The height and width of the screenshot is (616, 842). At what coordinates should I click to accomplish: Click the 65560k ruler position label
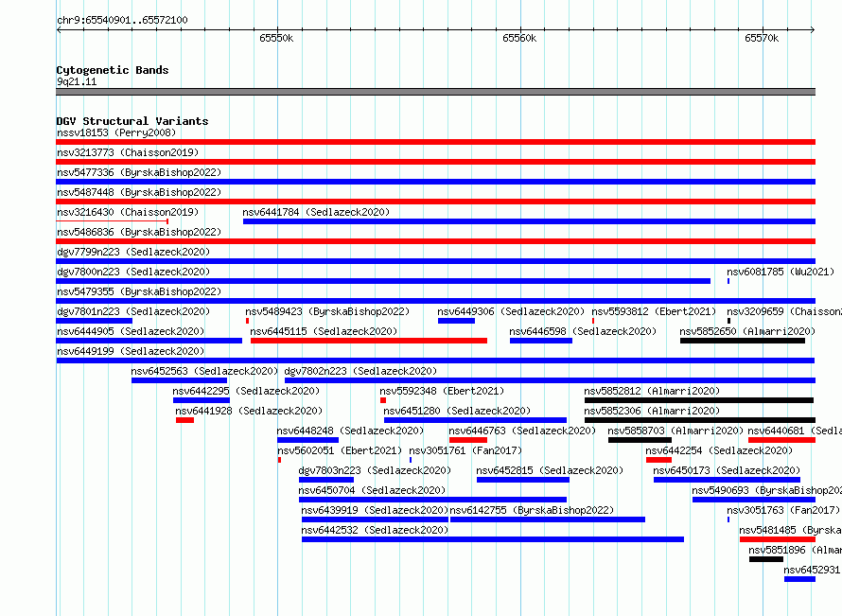pos(519,38)
